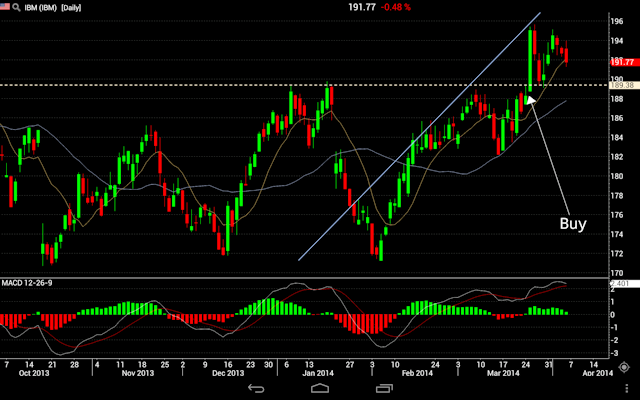Open Android recent apps button
640x400 pixels.
click(384, 388)
